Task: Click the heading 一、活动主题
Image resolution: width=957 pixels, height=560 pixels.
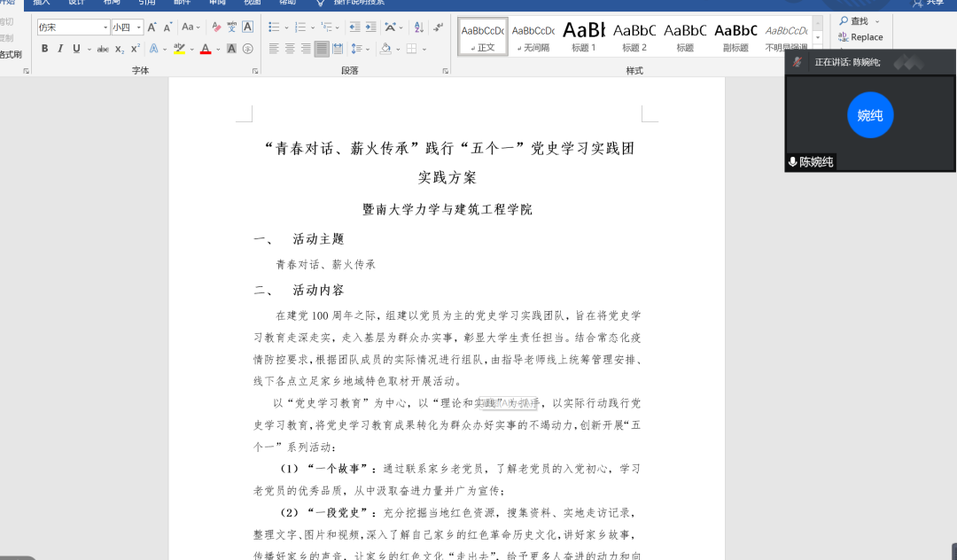Action: 300,239
